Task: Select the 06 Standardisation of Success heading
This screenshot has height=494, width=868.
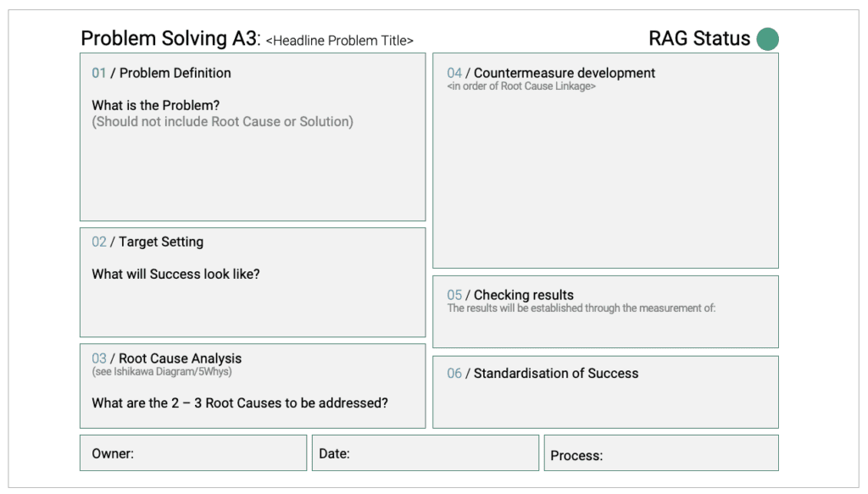Action: (542, 373)
